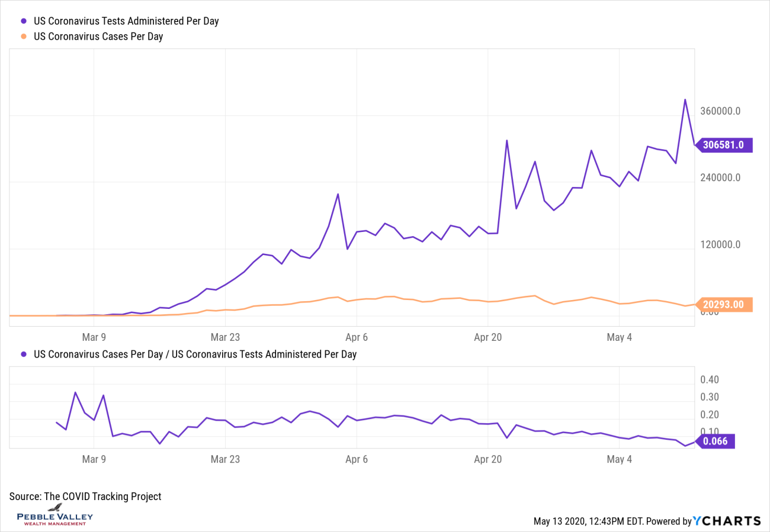The image size is (770, 532).
Task: Click the orange dot beside Cases Per Day legend
Action: tap(24, 37)
